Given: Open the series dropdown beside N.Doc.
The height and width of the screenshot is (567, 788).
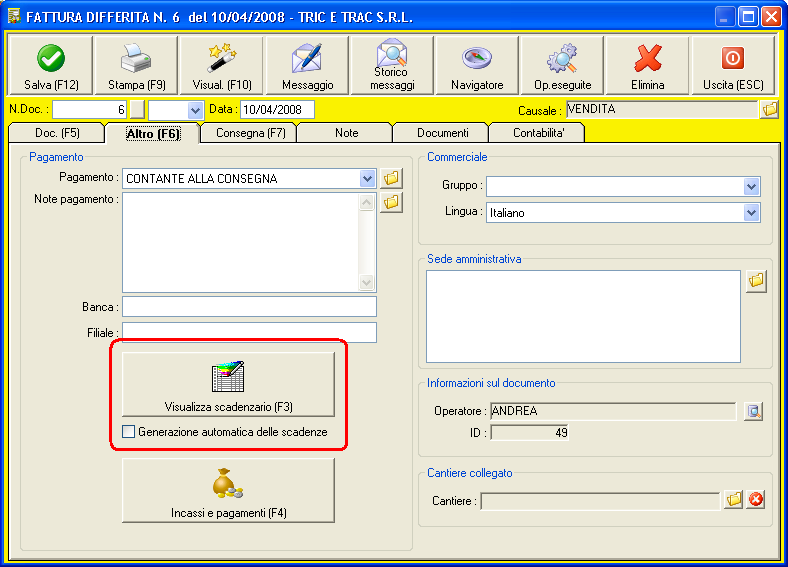Looking at the screenshot, I should [195, 110].
